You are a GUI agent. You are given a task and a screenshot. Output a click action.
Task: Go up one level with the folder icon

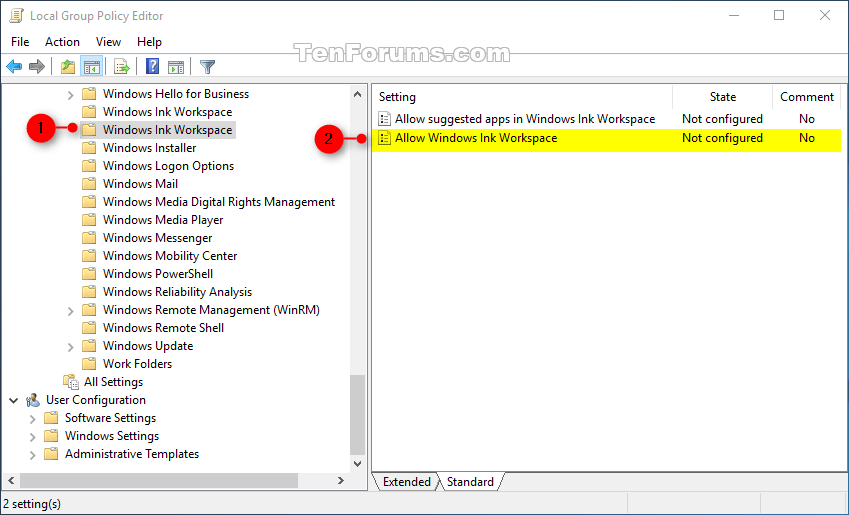[x=68, y=67]
